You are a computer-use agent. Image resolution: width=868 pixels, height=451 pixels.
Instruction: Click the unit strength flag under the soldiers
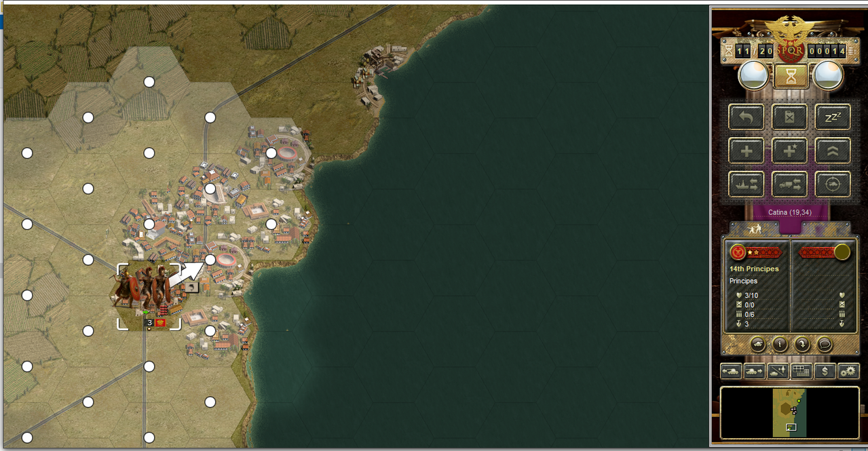155,323
